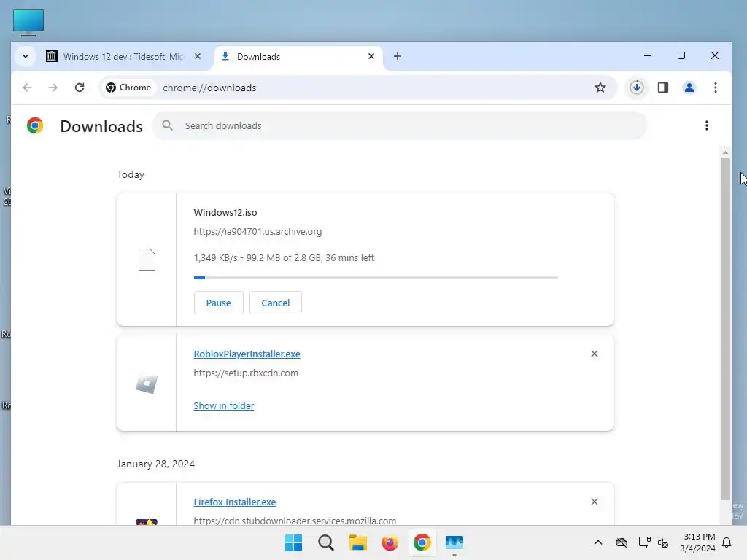Click the 'January 28, 2024' date heading
Viewport: 747px width, 560px height.
tap(156, 464)
